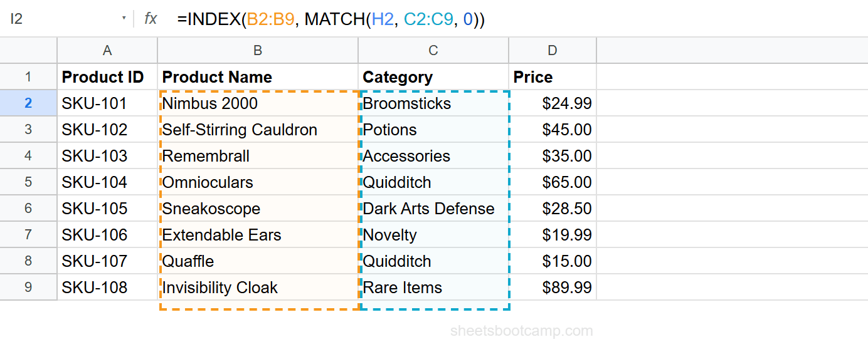Click the Self-Stirring Cauldron cell

pyautogui.click(x=258, y=130)
